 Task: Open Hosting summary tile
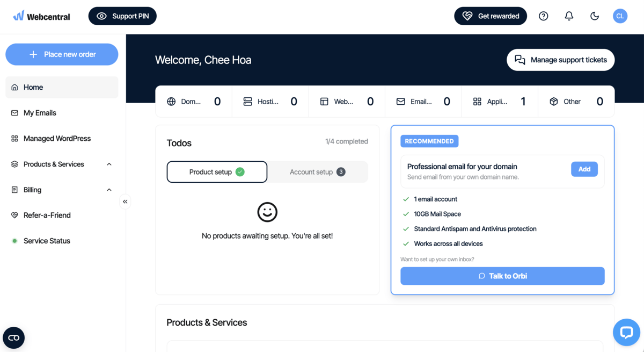[270, 102]
